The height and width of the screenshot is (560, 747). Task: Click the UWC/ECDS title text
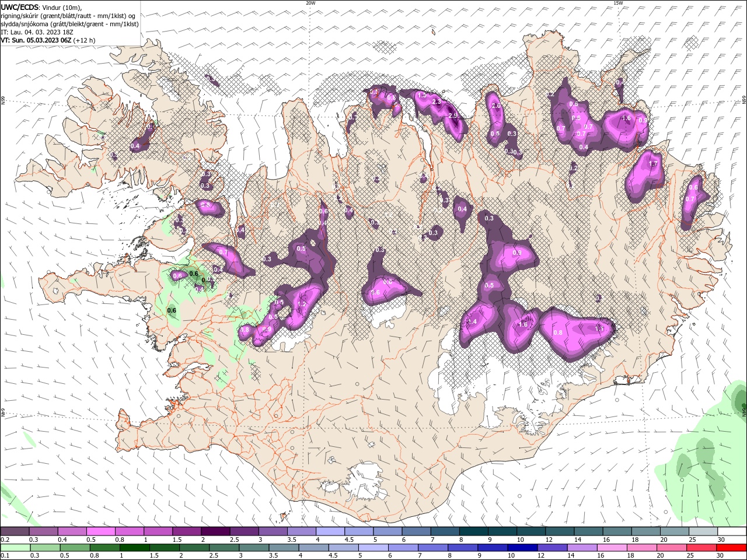[20, 7]
